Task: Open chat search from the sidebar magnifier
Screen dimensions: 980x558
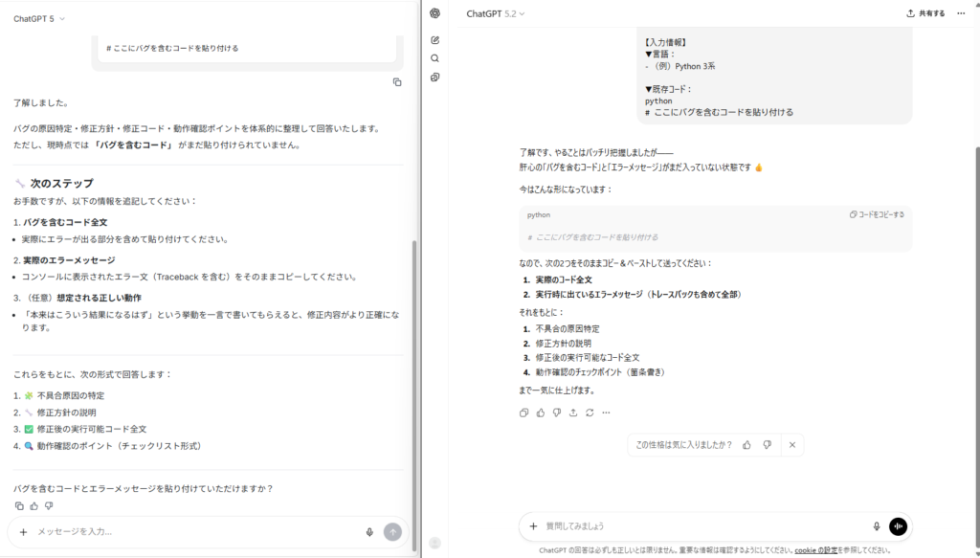Action: 434,58
